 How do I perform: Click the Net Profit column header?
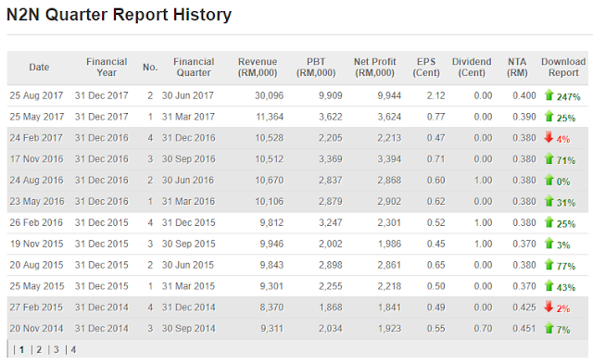(x=374, y=68)
